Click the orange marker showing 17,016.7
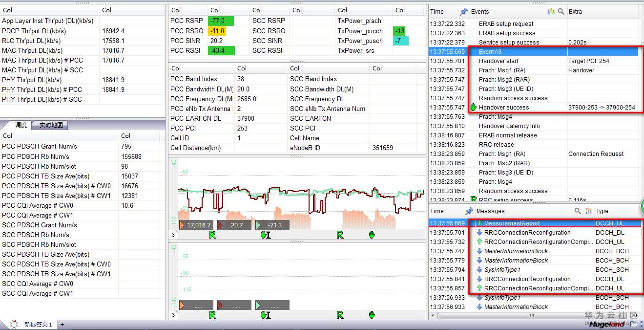This screenshot has height=330, width=644. pyautogui.click(x=196, y=225)
